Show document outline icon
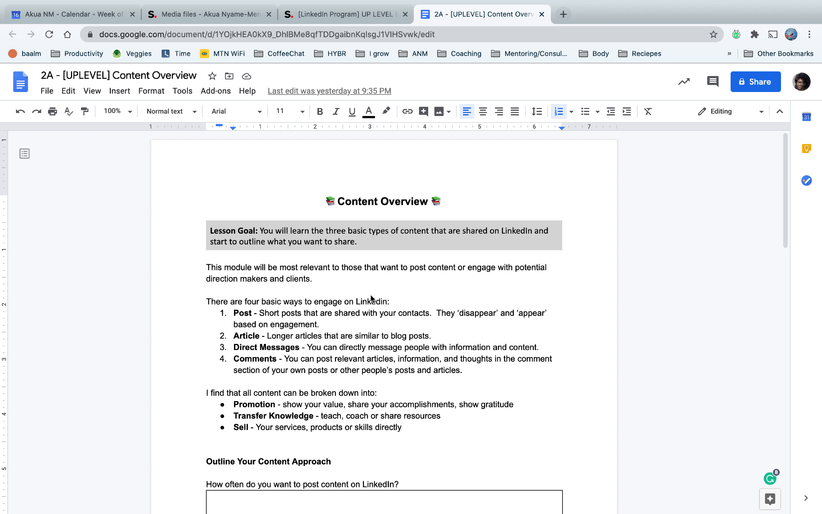This screenshot has height=514, width=822. (x=24, y=154)
